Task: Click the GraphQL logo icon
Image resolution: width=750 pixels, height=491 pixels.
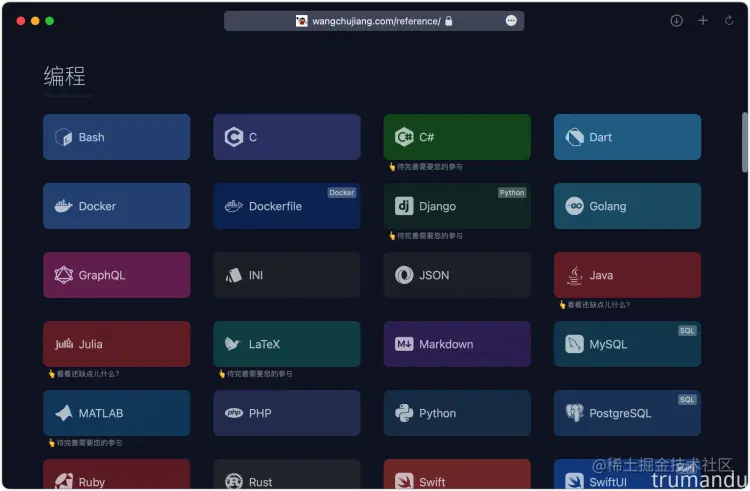Action: point(64,275)
